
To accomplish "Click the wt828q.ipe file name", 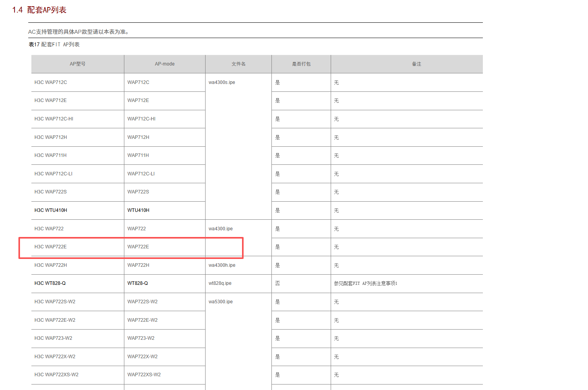I will tap(220, 283).
